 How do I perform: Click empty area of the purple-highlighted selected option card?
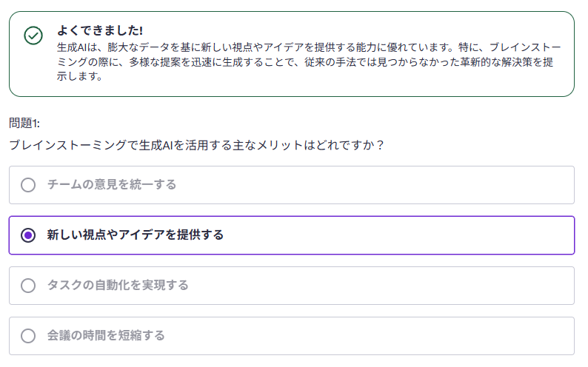pyautogui.click(x=398, y=235)
